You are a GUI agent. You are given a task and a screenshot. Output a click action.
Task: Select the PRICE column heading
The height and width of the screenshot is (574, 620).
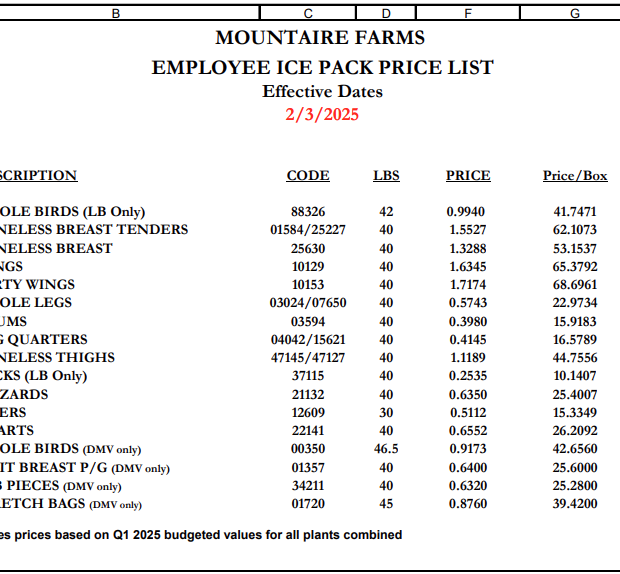tap(468, 176)
